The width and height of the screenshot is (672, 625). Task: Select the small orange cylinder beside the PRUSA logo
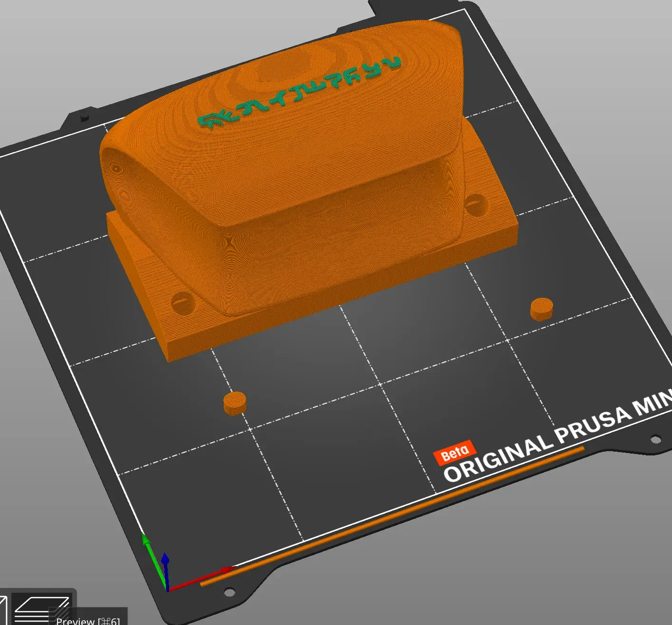(542, 309)
